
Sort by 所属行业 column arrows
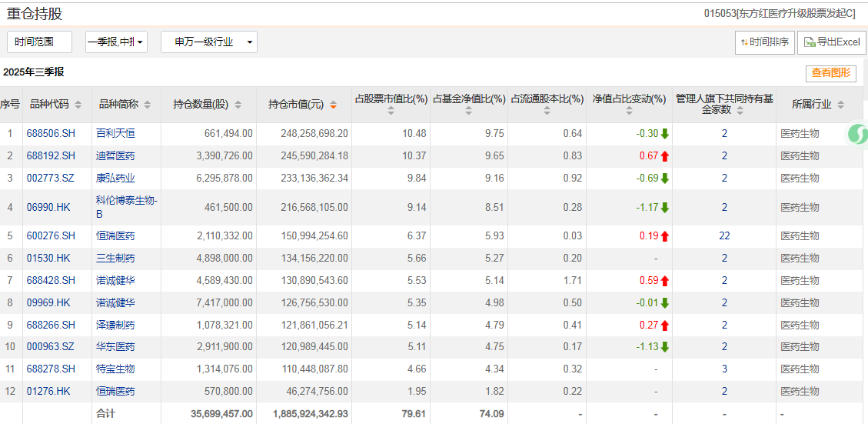click(x=841, y=105)
